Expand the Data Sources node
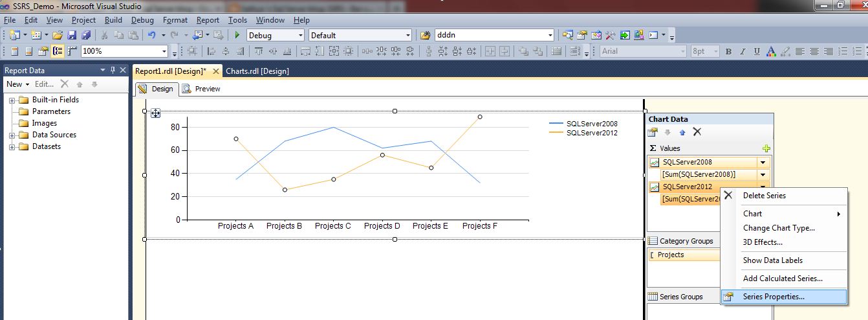This screenshot has width=868, height=320. 12,135
